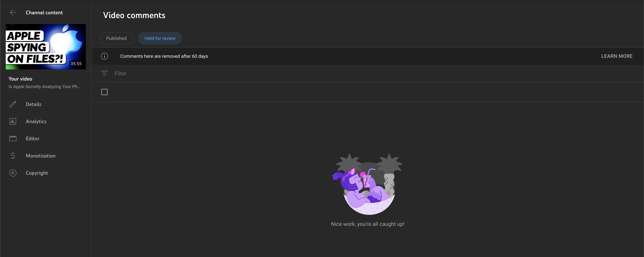644x257 pixels.
Task: Go to the Analytics section
Action: click(36, 122)
